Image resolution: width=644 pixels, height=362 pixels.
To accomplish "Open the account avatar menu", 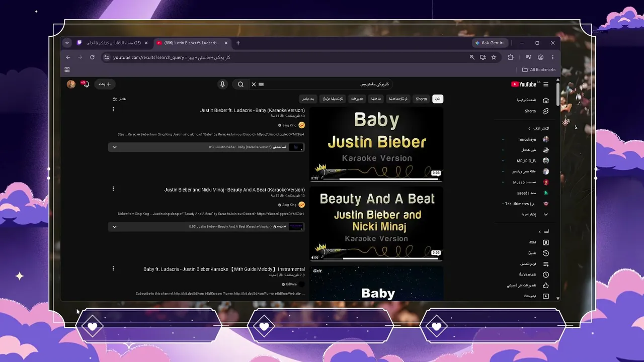I will point(71,84).
